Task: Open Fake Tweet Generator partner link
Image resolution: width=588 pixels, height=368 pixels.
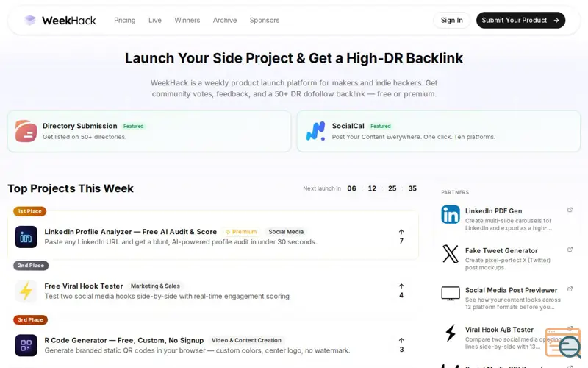Action: [501, 250]
